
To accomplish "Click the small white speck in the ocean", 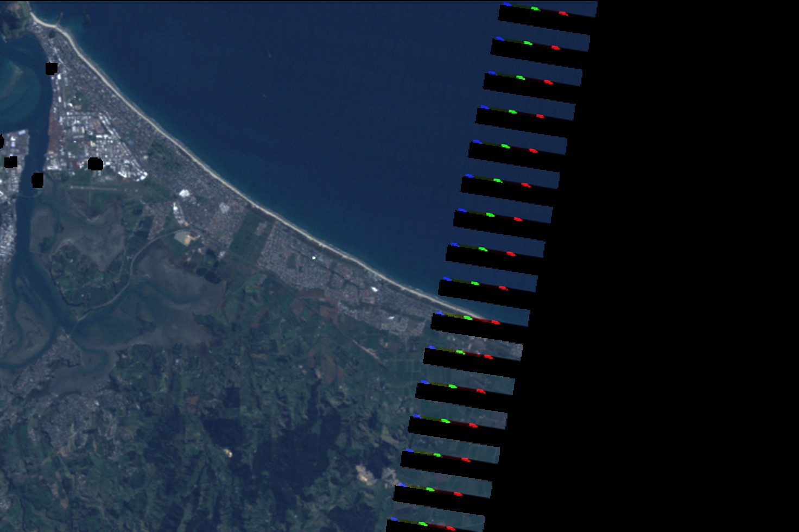I will coord(270,54).
